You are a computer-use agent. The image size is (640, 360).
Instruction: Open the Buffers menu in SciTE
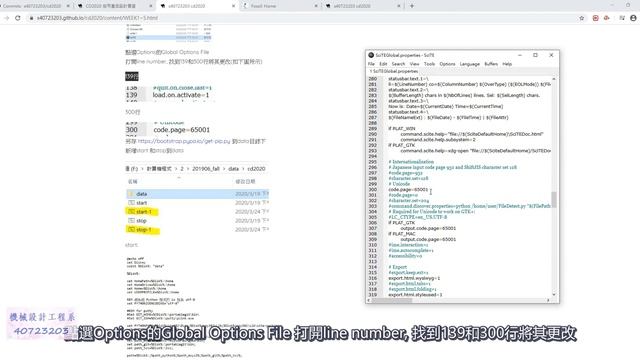point(491,64)
